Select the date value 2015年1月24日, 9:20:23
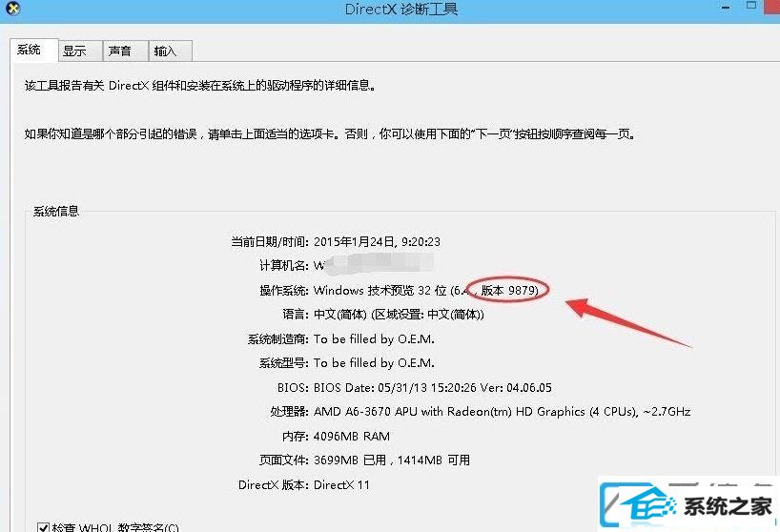 pyautogui.click(x=377, y=241)
